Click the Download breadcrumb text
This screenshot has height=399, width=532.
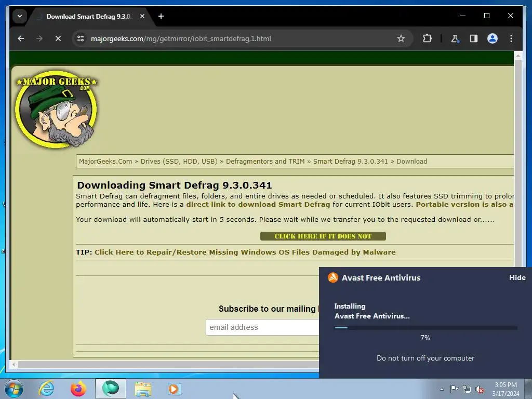411,162
